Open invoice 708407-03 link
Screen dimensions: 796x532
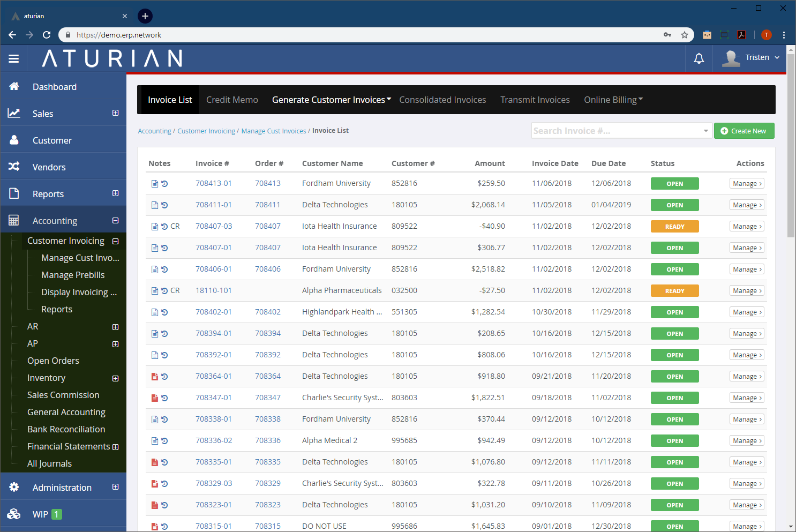coord(214,226)
